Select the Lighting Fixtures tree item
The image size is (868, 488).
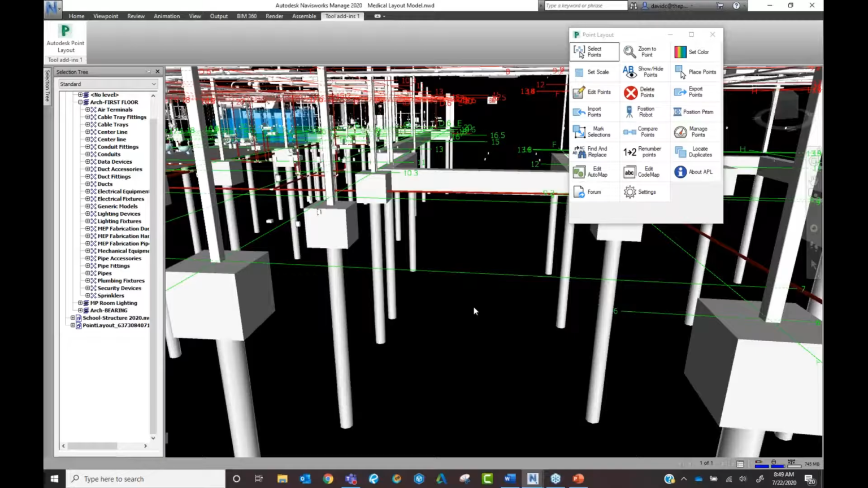(x=119, y=221)
